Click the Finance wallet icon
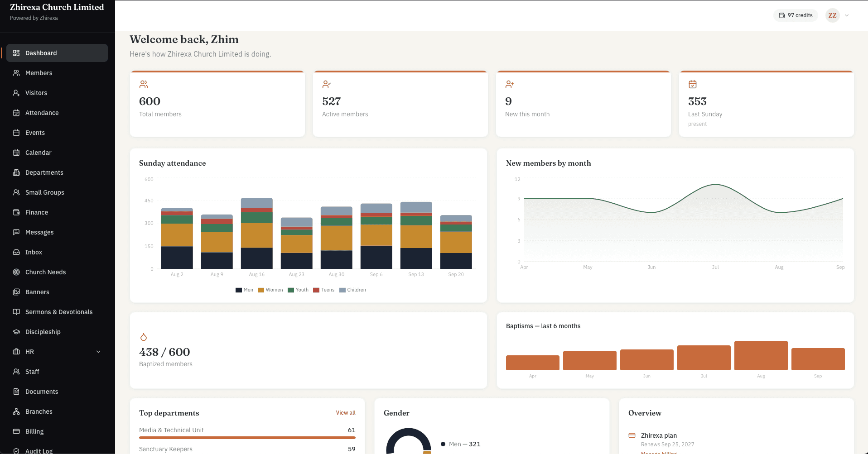868x454 pixels. tap(16, 212)
